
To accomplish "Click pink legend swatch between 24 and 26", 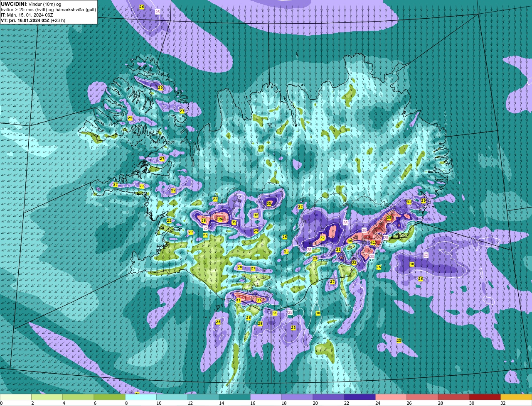I will pos(391,397).
